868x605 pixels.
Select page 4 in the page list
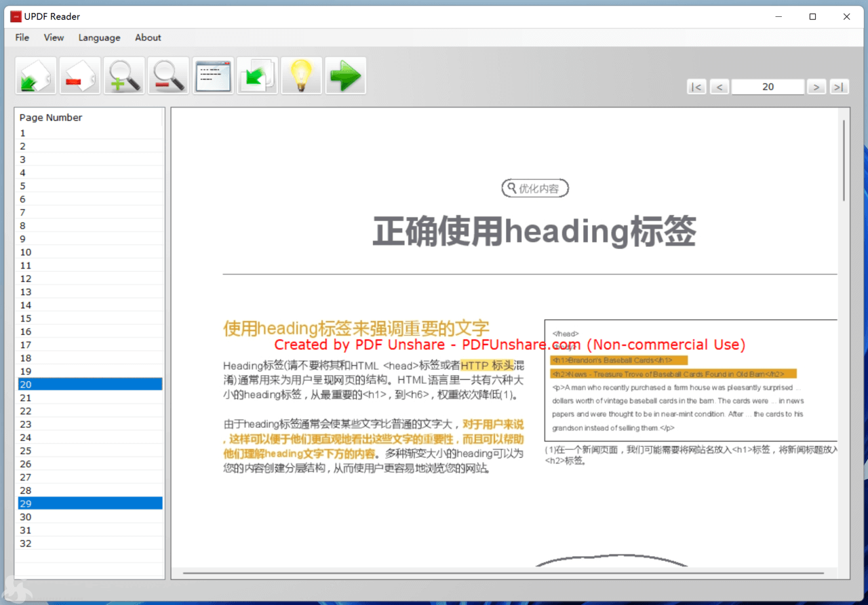[90, 173]
